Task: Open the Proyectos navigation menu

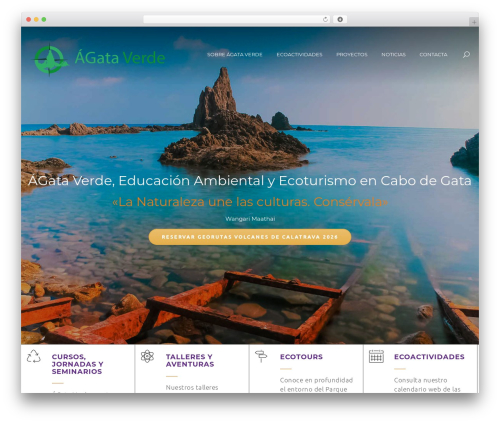Action: coord(352,54)
